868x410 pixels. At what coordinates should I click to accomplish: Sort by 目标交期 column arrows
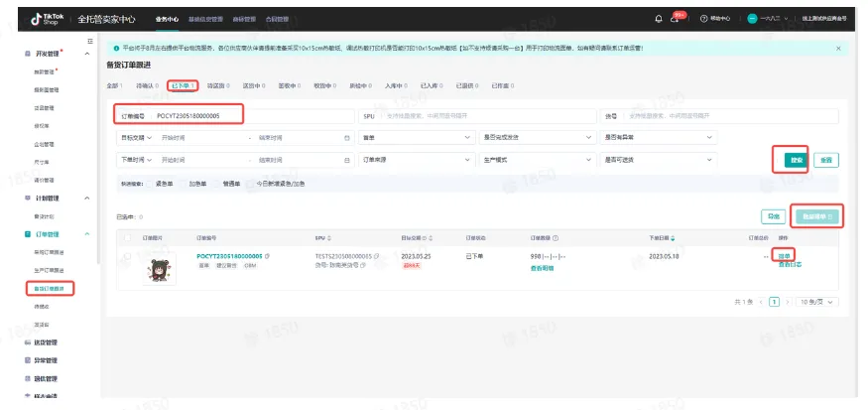pyautogui.click(x=431, y=238)
